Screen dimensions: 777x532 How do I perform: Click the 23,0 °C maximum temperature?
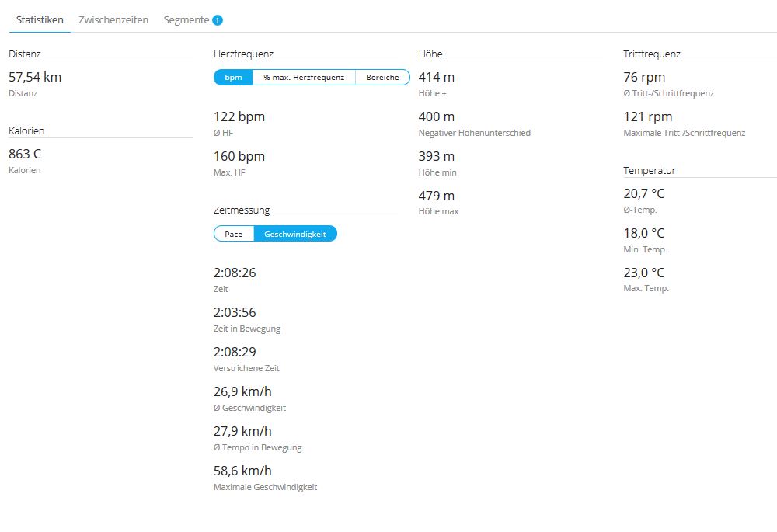(643, 273)
